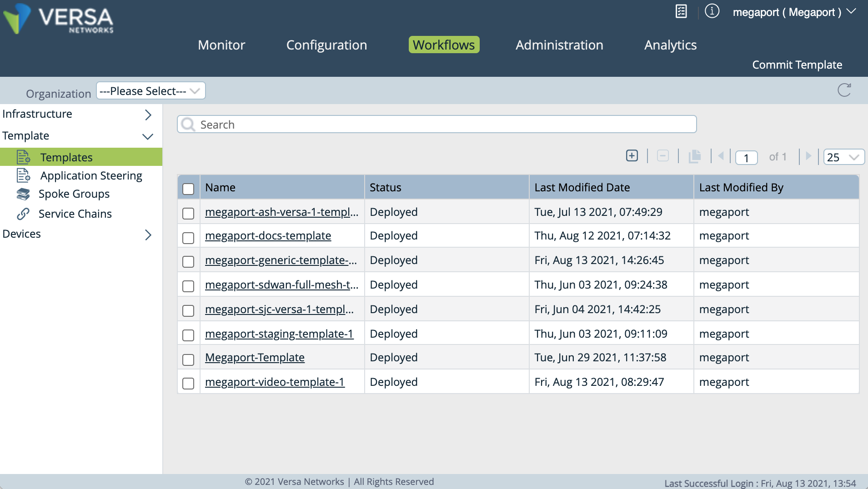Click the clone template icon
The height and width of the screenshot is (489, 868).
[694, 156]
